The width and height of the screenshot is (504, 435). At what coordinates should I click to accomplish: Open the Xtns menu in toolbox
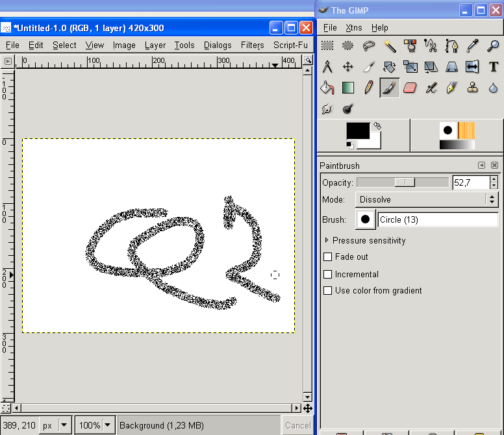tap(354, 28)
